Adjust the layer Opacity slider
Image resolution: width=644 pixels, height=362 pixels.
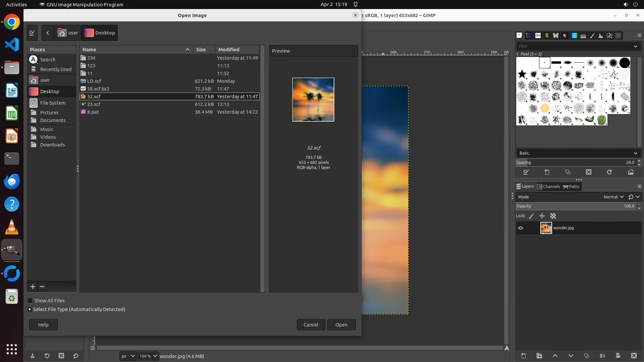click(575, 206)
